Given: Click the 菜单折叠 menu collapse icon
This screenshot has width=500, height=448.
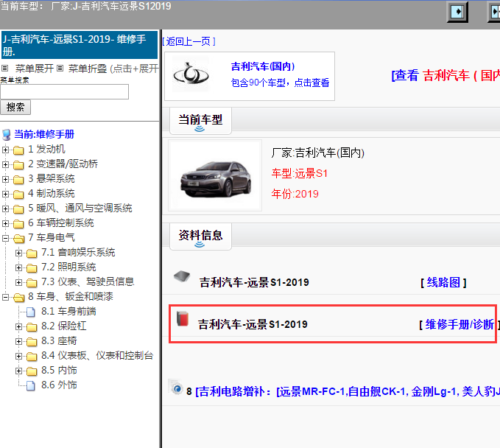Looking at the screenshot, I should 60,69.
